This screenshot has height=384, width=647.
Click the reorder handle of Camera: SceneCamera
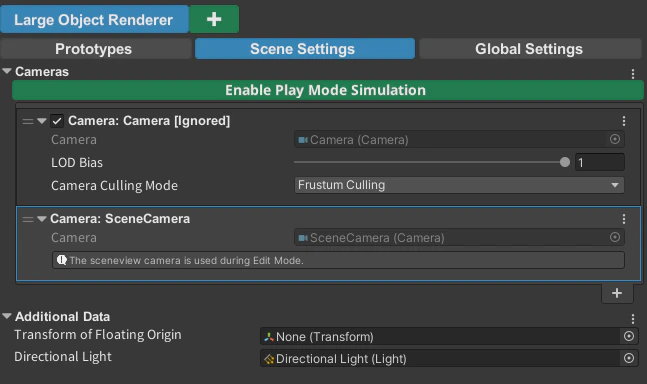(28, 219)
